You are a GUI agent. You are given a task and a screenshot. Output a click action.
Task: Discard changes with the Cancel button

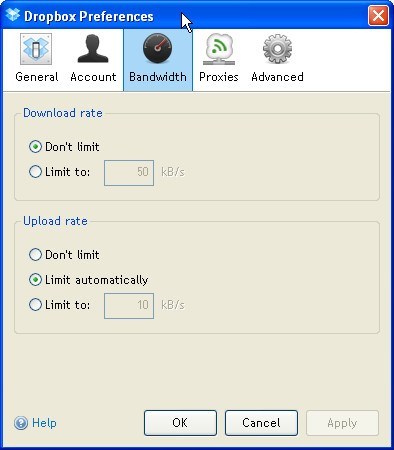tap(261, 423)
